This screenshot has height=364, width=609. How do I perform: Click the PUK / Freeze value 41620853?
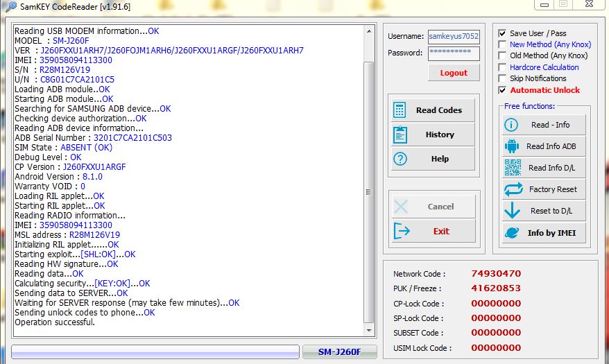tap(496, 288)
